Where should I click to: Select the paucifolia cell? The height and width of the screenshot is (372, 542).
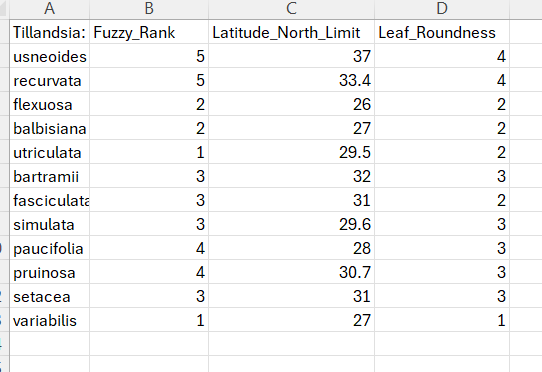(x=49, y=248)
